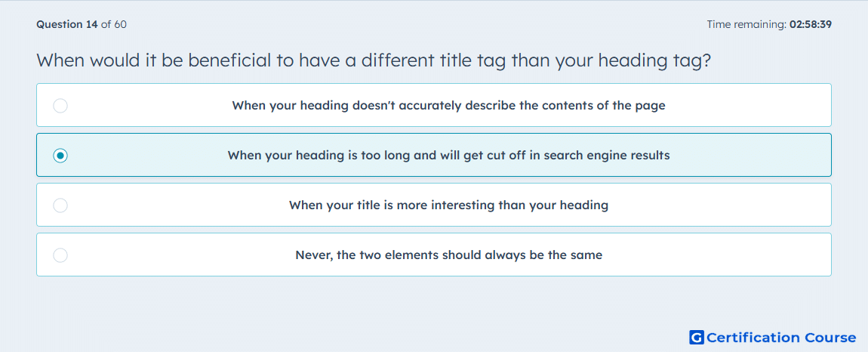Screen dimensions: 868x352
Task: Select radio for heading doesn't accurately describe contents
Action: point(60,106)
